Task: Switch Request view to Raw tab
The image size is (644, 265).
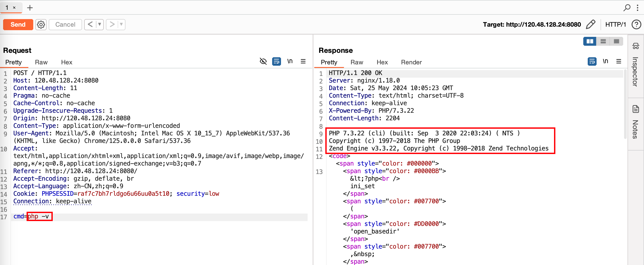Action: [x=41, y=62]
